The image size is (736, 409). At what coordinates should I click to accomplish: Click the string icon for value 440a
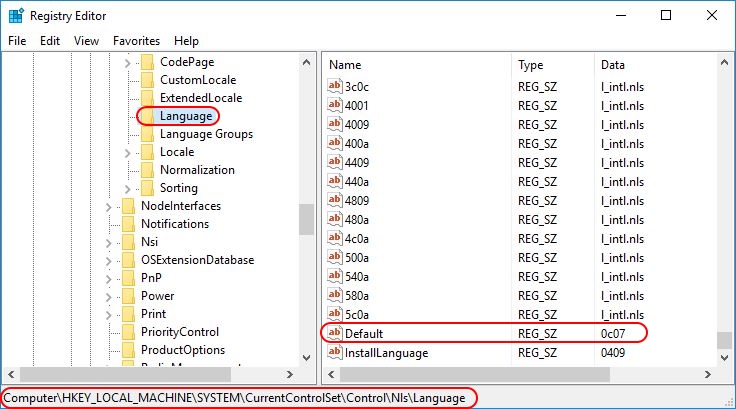tap(335, 181)
